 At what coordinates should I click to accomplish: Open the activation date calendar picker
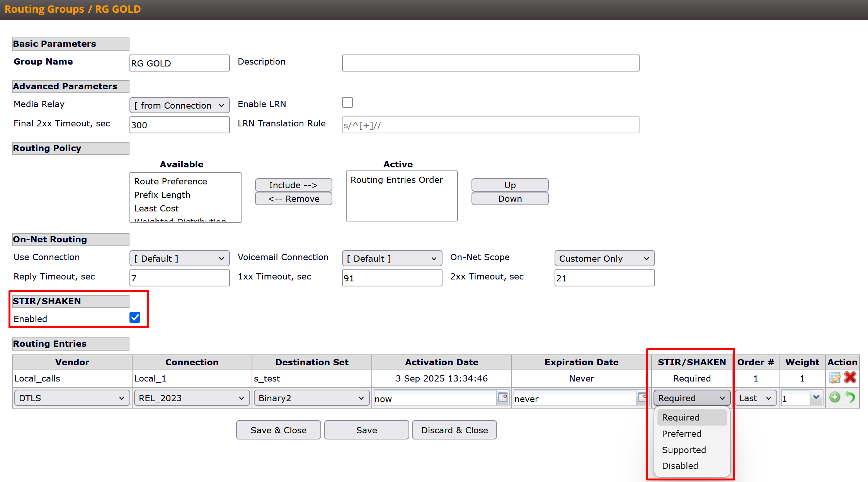[502, 397]
